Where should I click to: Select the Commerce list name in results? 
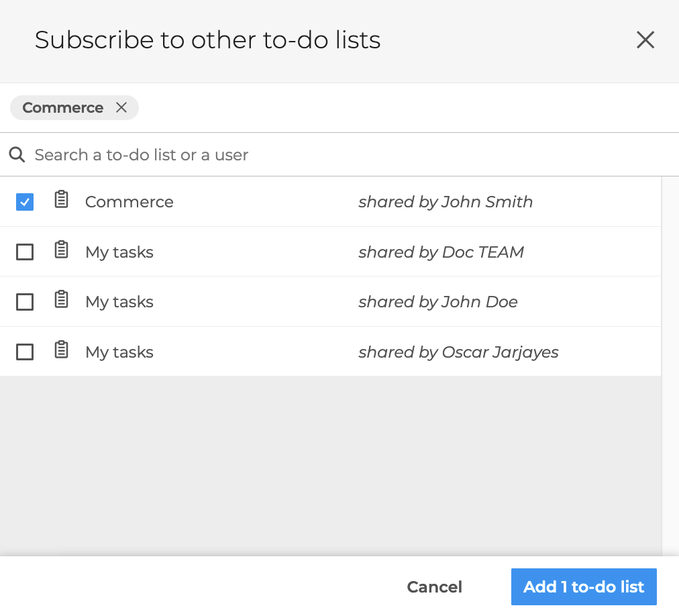[x=129, y=202]
